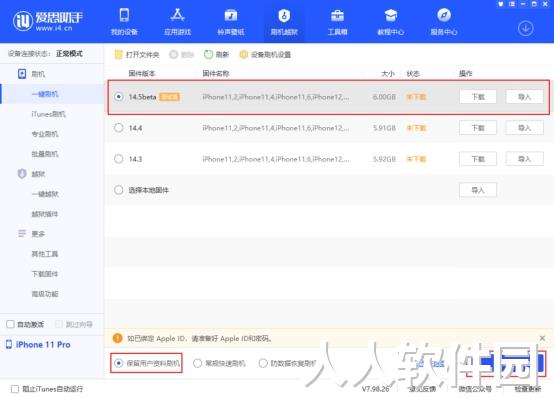Open the download manager circle icon
This screenshot has width=554, height=398.
pyautogui.click(x=525, y=28)
